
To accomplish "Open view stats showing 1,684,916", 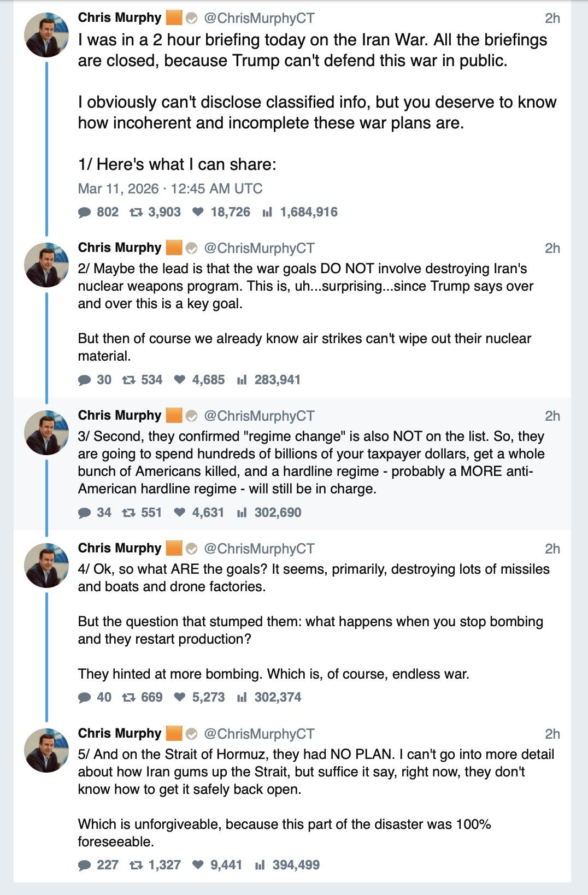I will click(267, 212).
